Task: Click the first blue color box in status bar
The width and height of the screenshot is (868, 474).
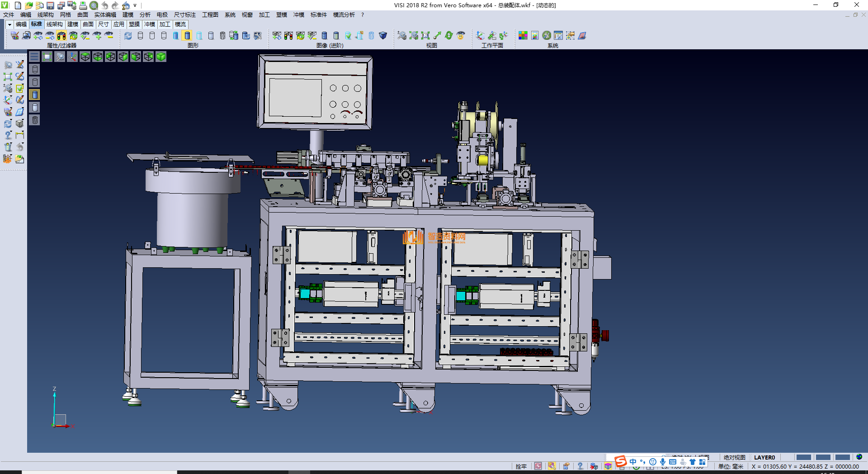Action: pos(803,457)
